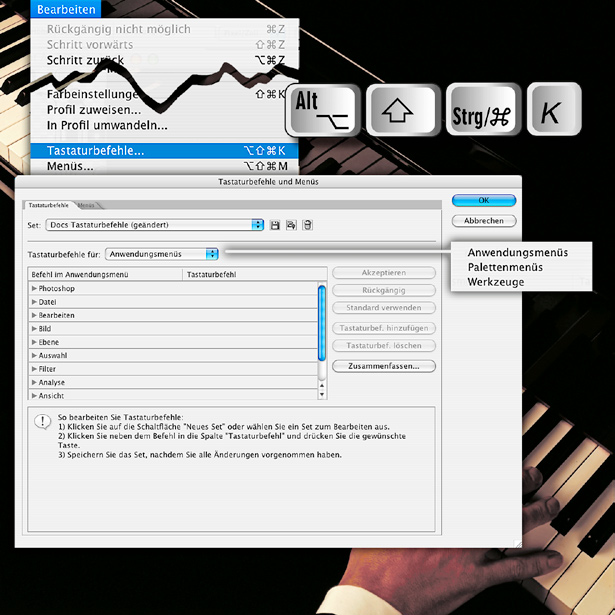The image size is (615, 615).
Task: Expand the Filter command group
Action: click(x=35, y=369)
